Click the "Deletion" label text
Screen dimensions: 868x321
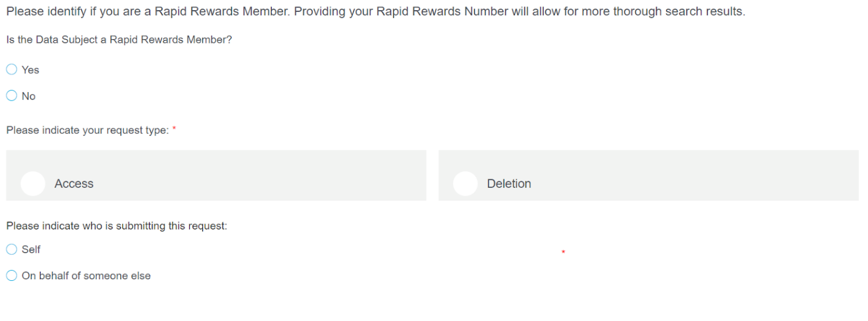(509, 184)
